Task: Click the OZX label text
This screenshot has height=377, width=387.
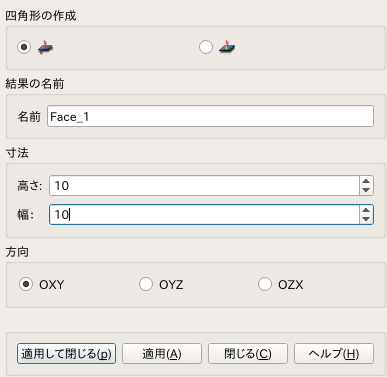Action: [291, 285]
